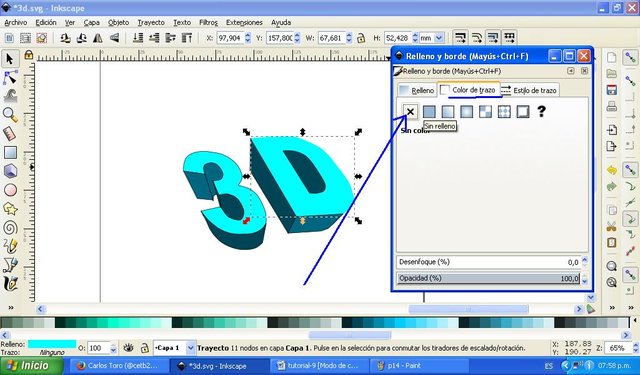The width and height of the screenshot is (640, 375).
Task: Open the Filtros menu
Action: 208,22
